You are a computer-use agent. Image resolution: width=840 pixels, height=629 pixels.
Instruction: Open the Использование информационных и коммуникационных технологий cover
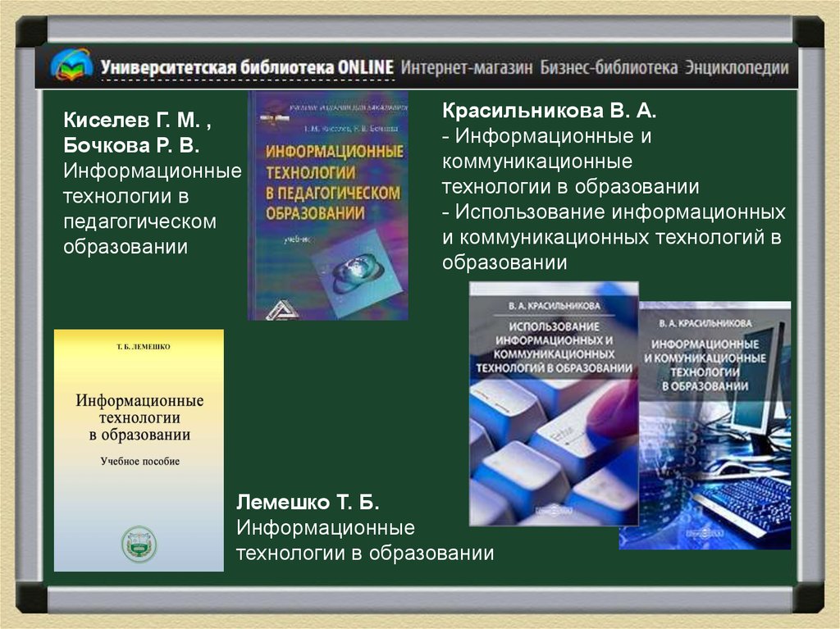(x=554, y=404)
